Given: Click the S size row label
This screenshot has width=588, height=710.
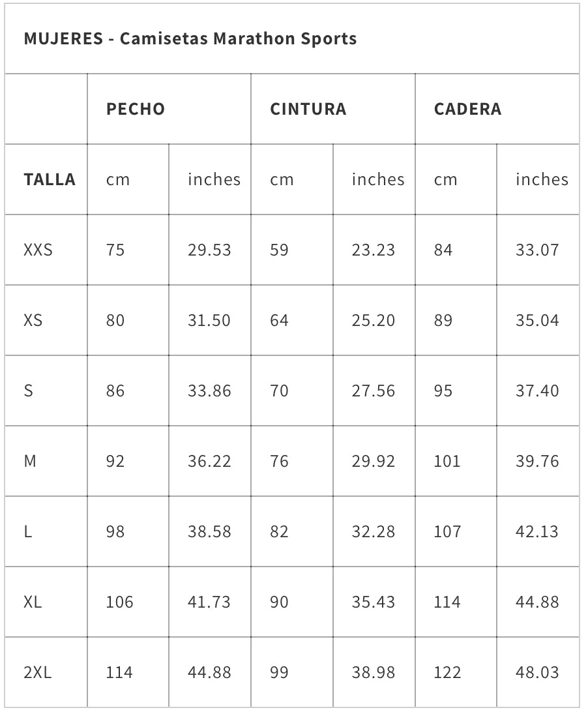Looking at the screenshot, I should coord(28,391).
